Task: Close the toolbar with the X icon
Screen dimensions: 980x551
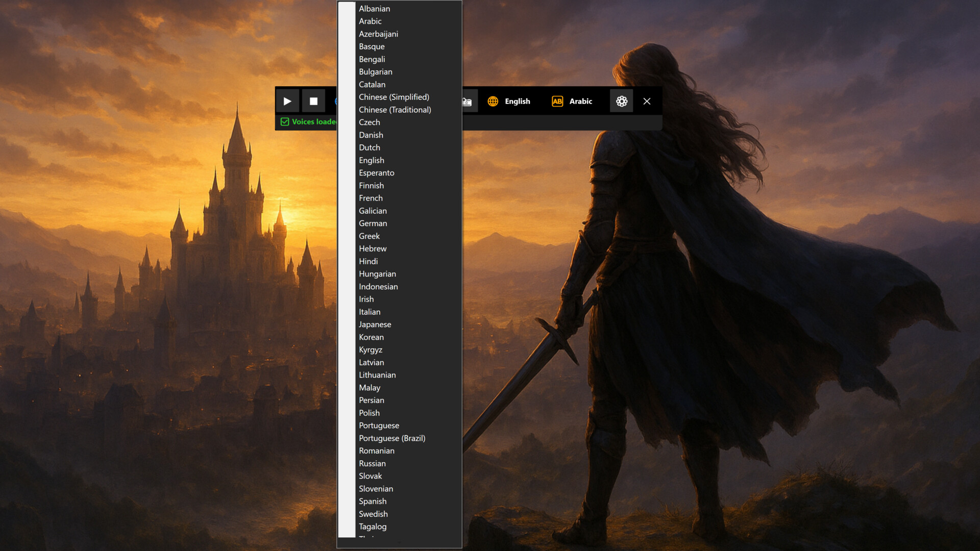Action: pyautogui.click(x=647, y=101)
